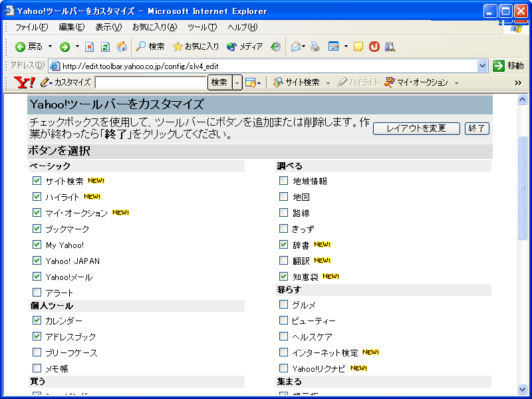Click the scrollbar up arrow
The height and width of the screenshot is (399, 532).
point(522,99)
